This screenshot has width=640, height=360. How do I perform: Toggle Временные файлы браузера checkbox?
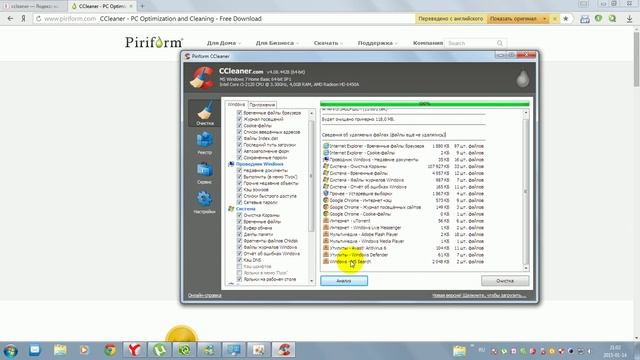(240, 113)
